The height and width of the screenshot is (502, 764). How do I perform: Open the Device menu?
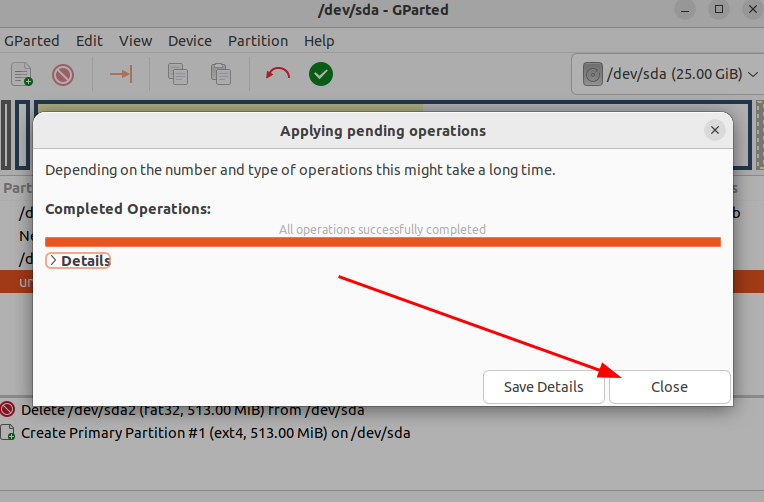pos(190,41)
